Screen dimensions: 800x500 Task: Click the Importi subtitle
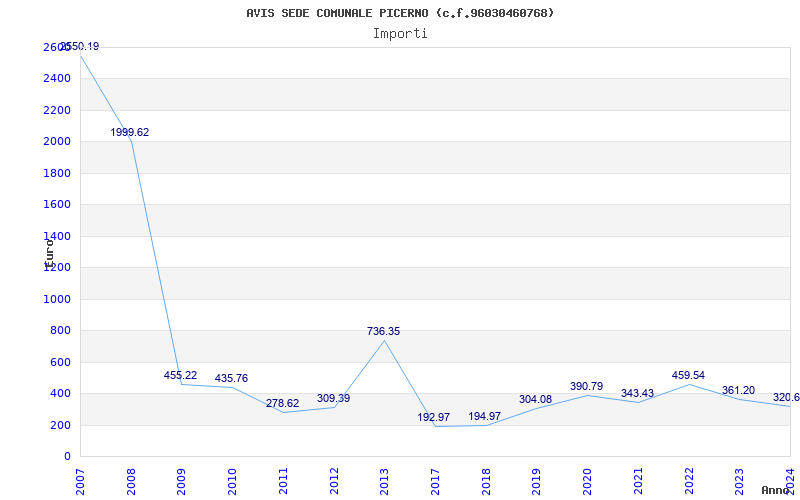coord(400,34)
